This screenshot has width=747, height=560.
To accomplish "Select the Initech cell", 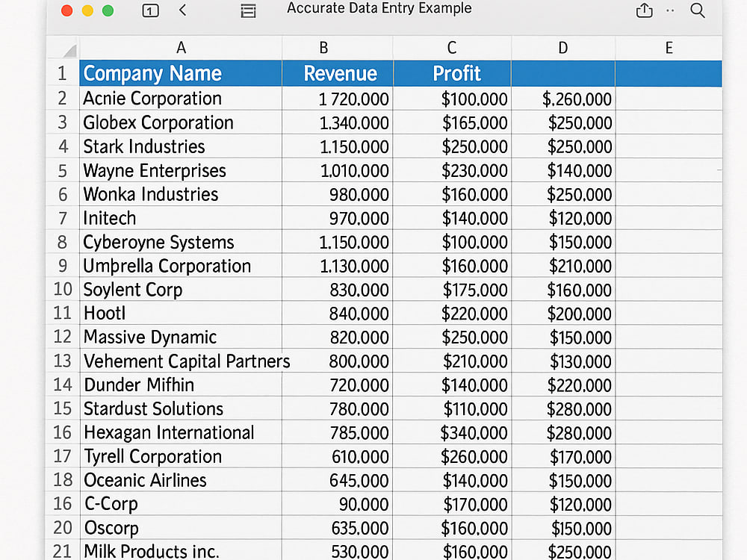I will (181, 218).
